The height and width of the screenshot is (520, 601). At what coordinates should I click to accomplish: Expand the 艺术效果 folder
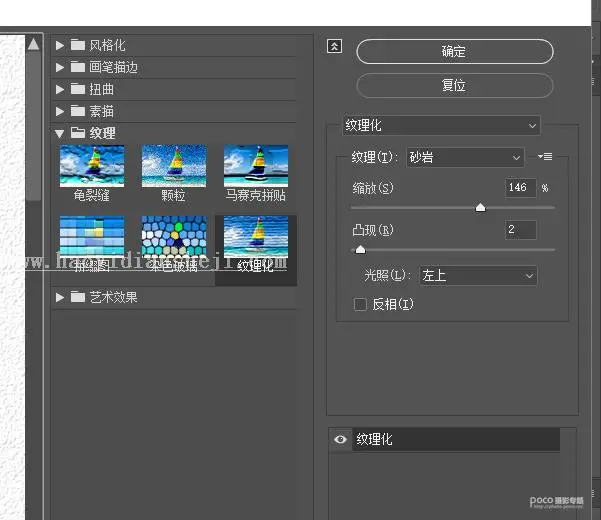point(59,297)
